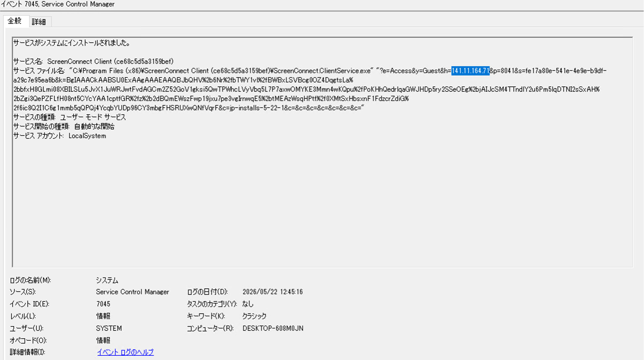Click the computer name DESKTOP-608M0JN
This screenshot has height=360, width=644.
[273, 328]
